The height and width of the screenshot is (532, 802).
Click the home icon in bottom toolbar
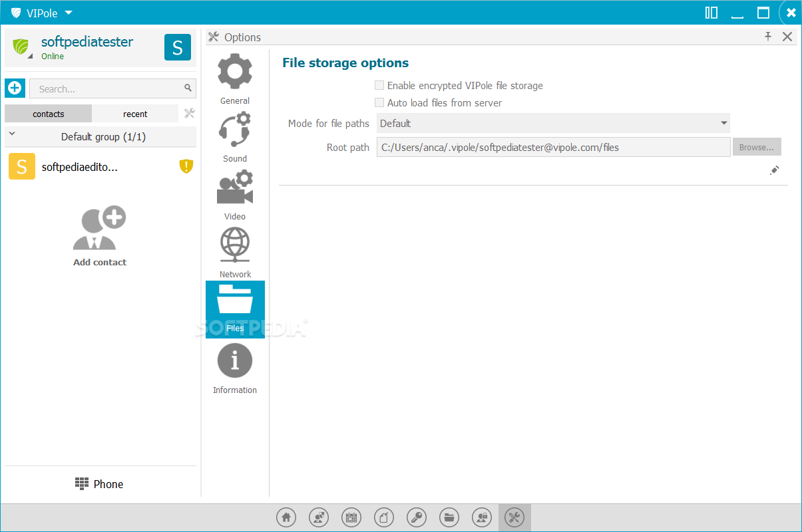[x=286, y=517]
